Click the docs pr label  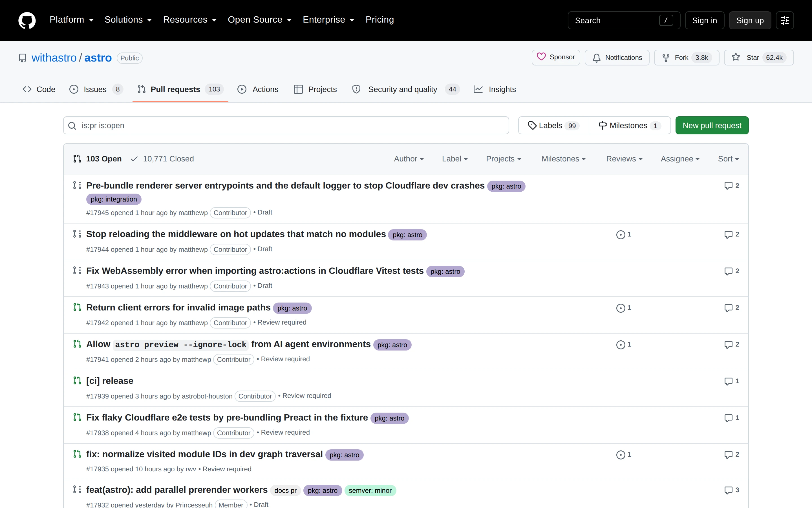tap(285, 491)
